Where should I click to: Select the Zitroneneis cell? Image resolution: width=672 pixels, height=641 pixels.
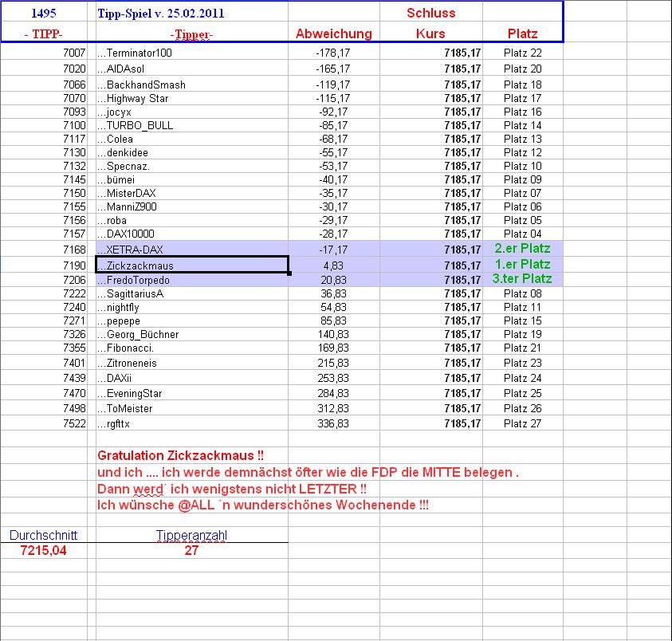click(x=191, y=363)
